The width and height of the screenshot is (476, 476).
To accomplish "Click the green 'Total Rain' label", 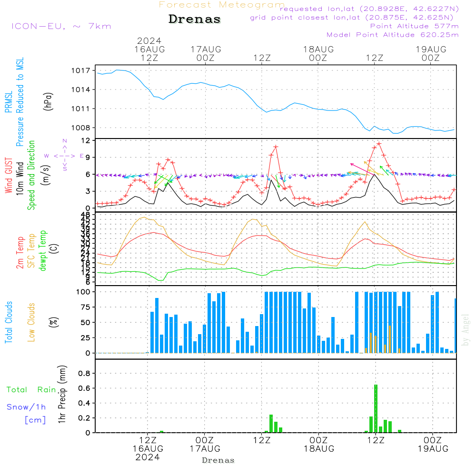I will click(31, 390).
